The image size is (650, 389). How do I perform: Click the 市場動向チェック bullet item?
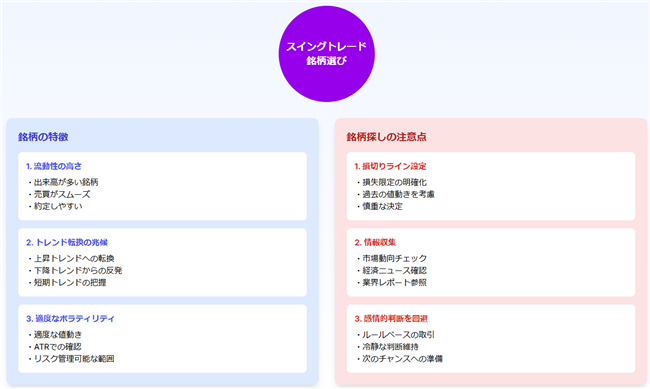point(392,258)
